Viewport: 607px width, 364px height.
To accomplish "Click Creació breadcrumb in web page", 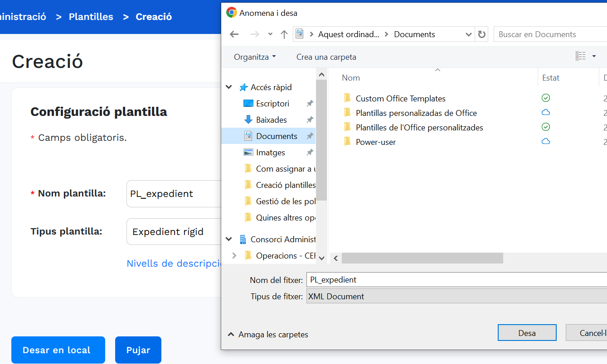I will point(154,17).
